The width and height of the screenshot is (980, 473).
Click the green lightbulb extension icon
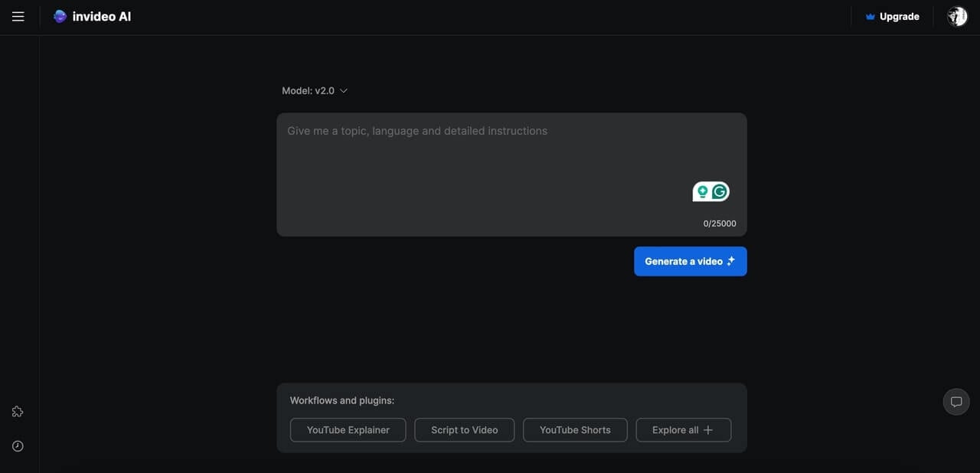(x=702, y=191)
